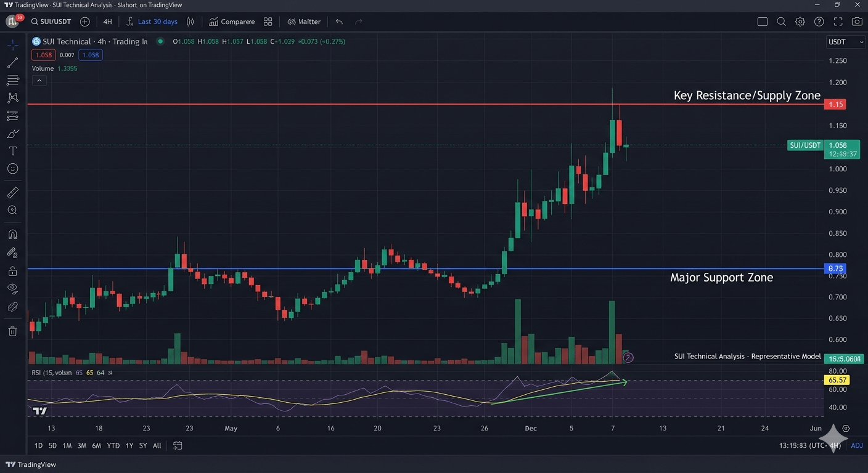Click the blue 1.058 buy price box
This screenshot has height=473, width=868.
[x=90, y=55]
